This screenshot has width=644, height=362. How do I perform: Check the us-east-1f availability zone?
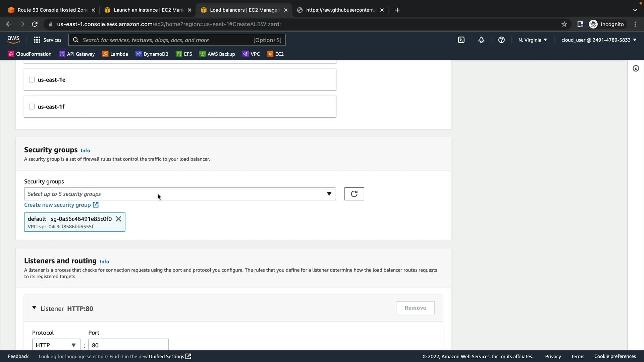(32, 107)
